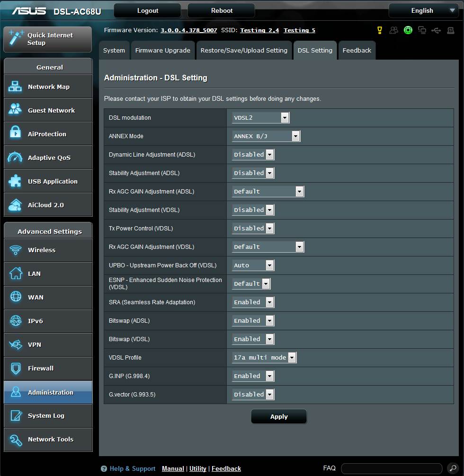This screenshot has height=476, width=464.
Task: Open G.vector (G.993.5) dropdown
Action: [253, 394]
